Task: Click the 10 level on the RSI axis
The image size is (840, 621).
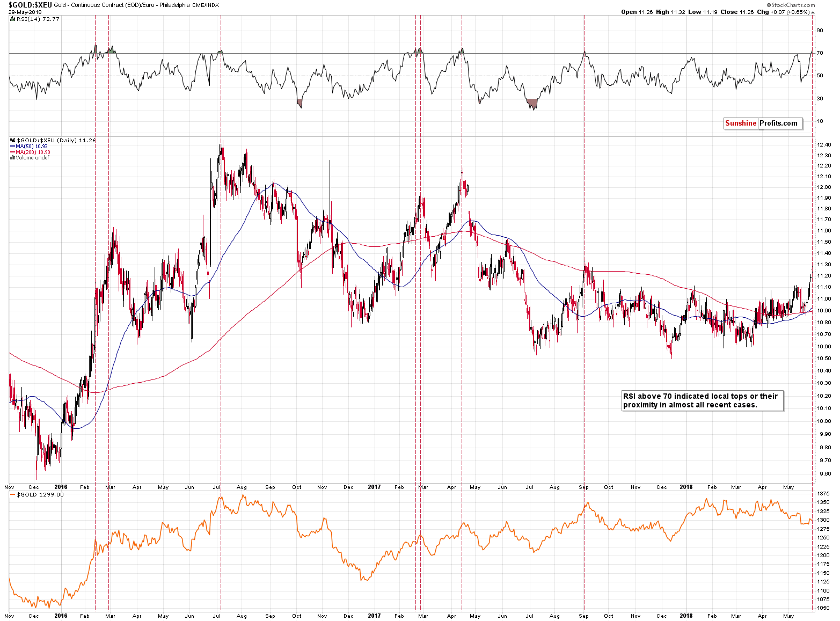Action: (x=820, y=121)
